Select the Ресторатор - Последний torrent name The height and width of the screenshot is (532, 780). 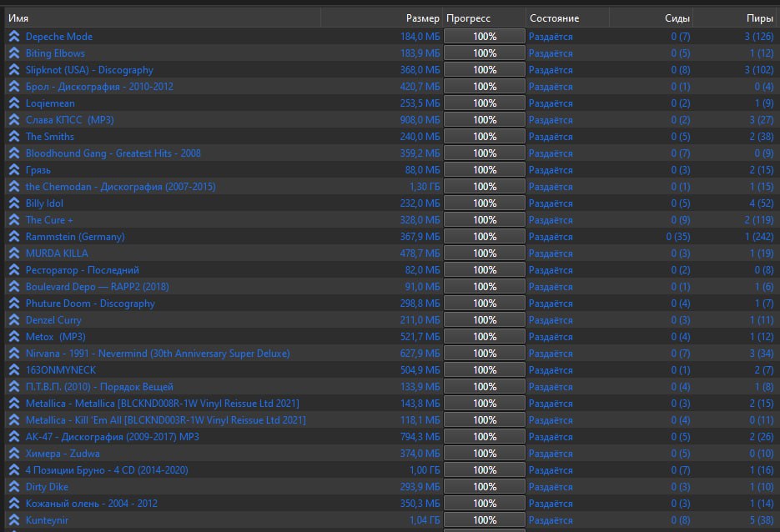click(83, 270)
